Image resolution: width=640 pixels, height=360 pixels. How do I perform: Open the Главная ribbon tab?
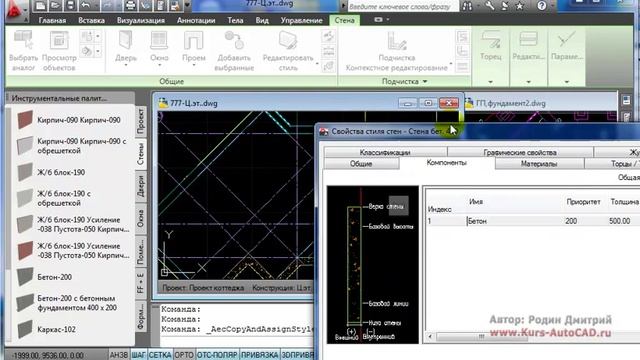click(52, 20)
